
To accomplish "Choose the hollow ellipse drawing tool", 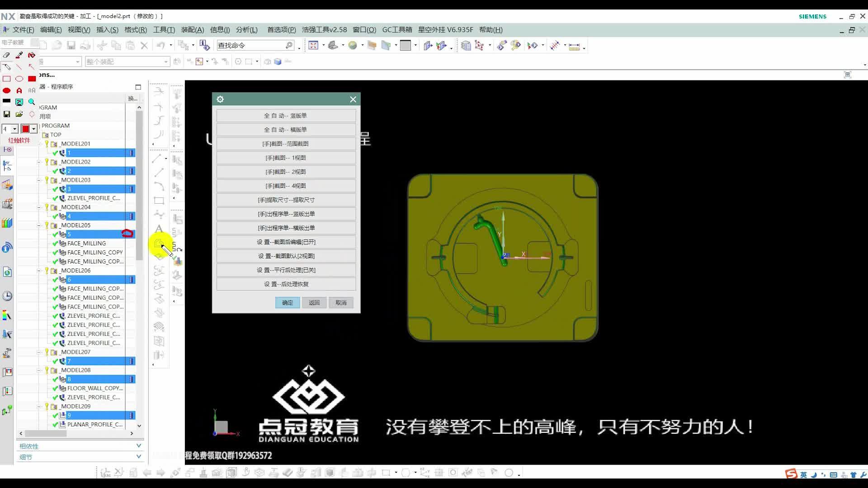I will [x=19, y=79].
